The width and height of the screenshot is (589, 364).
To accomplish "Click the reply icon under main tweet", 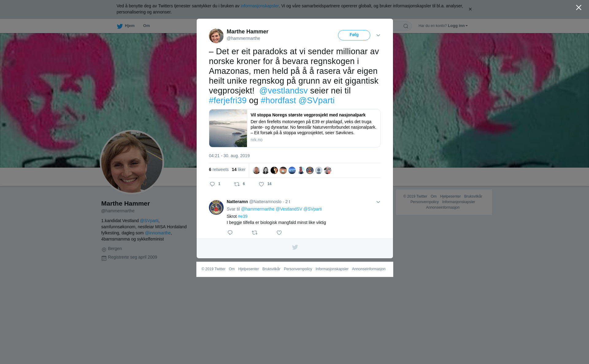I will 212,184.
